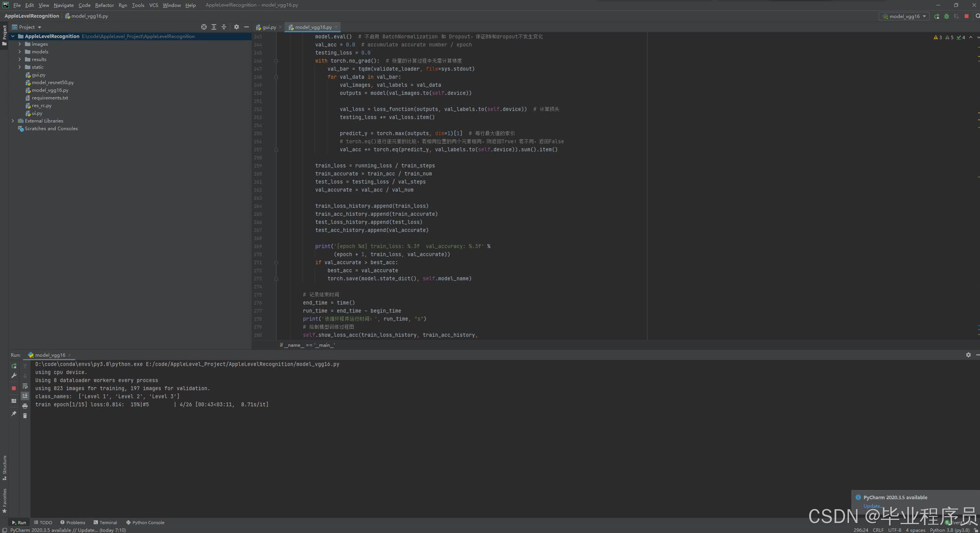Viewport: 980px width, 533px height.
Task: Rerun model_vgg16 in the Run panel
Action: (14, 366)
